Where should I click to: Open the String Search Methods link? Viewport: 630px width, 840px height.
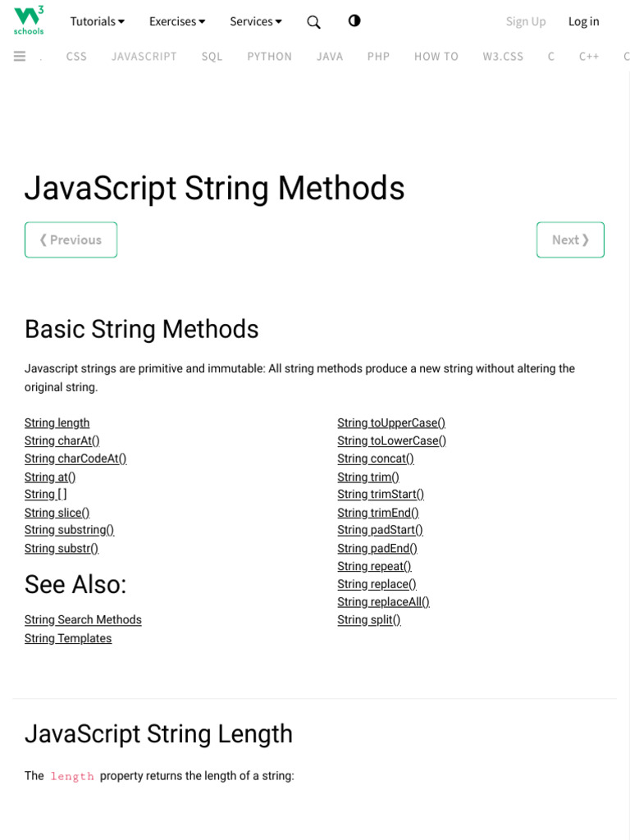[83, 619]
